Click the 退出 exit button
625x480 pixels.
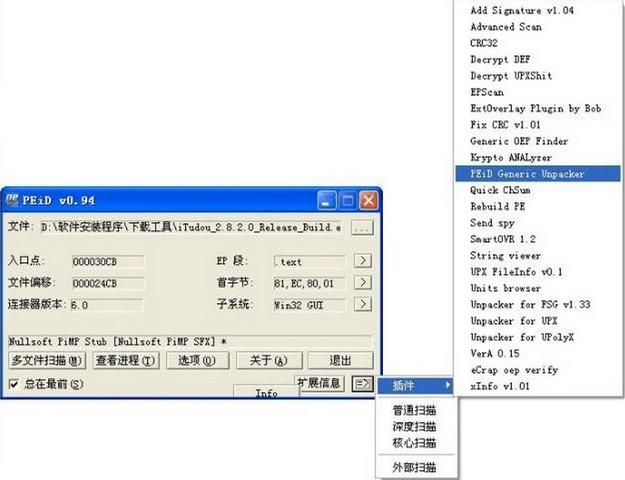tap(340, 360)
